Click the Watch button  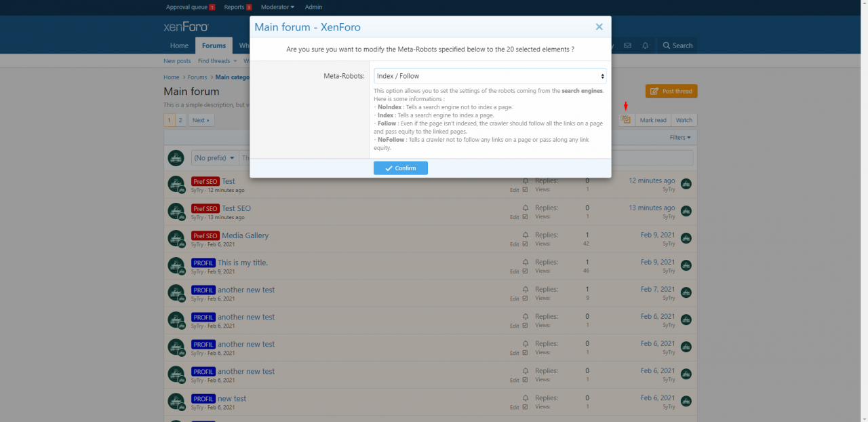click(x=684, y=120)
